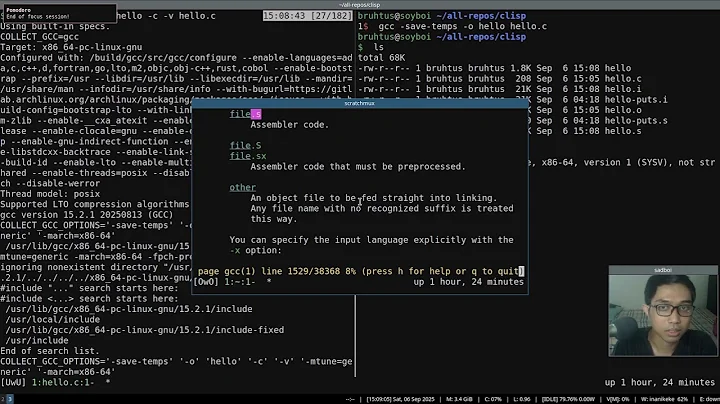This screenshot has width=720, height=404.
Task: Click 'hello-puts.i' in the ls listing
Action: [x=636, y=100]
